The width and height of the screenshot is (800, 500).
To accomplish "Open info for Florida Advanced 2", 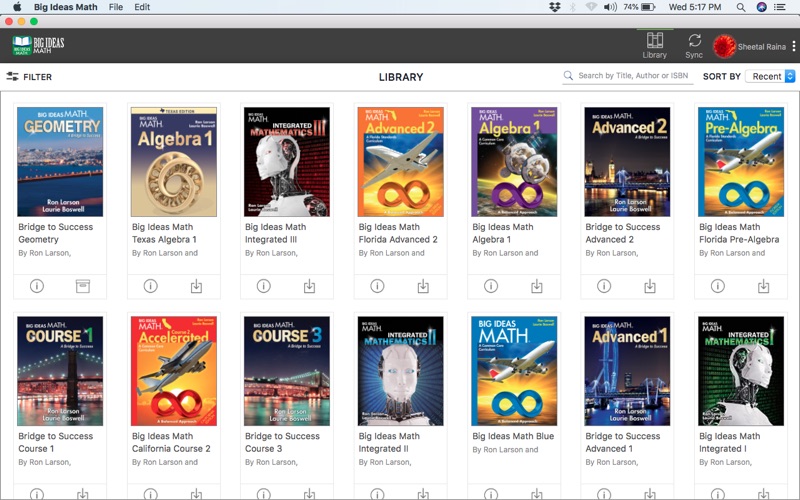I will point(378,286).
